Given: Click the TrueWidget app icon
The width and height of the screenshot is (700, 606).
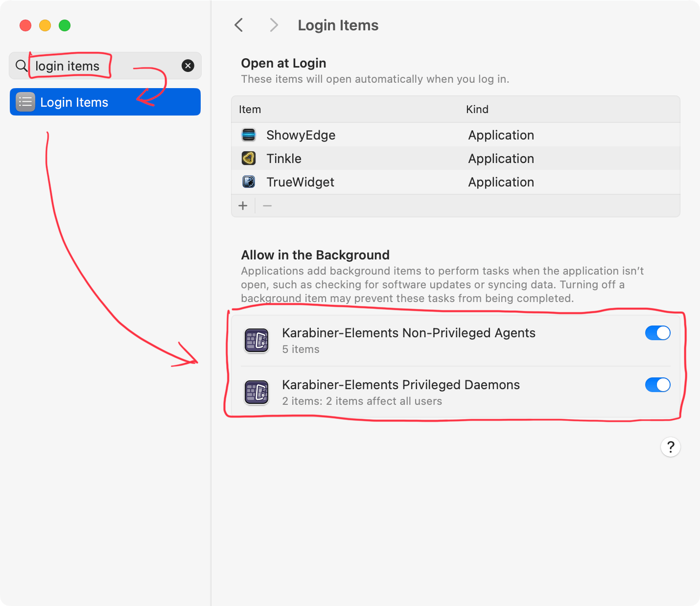Looking at the screenshot, I should (x=249, y=182).
